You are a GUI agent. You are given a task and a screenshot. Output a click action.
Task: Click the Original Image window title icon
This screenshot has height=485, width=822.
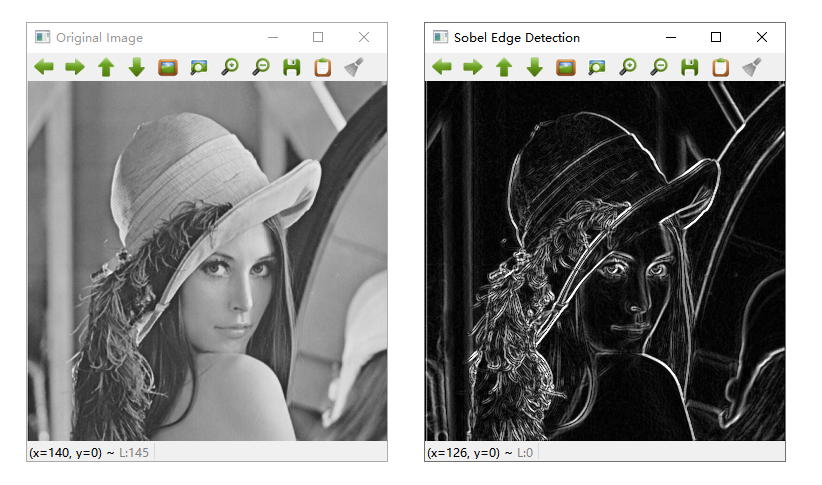[42, 37]
